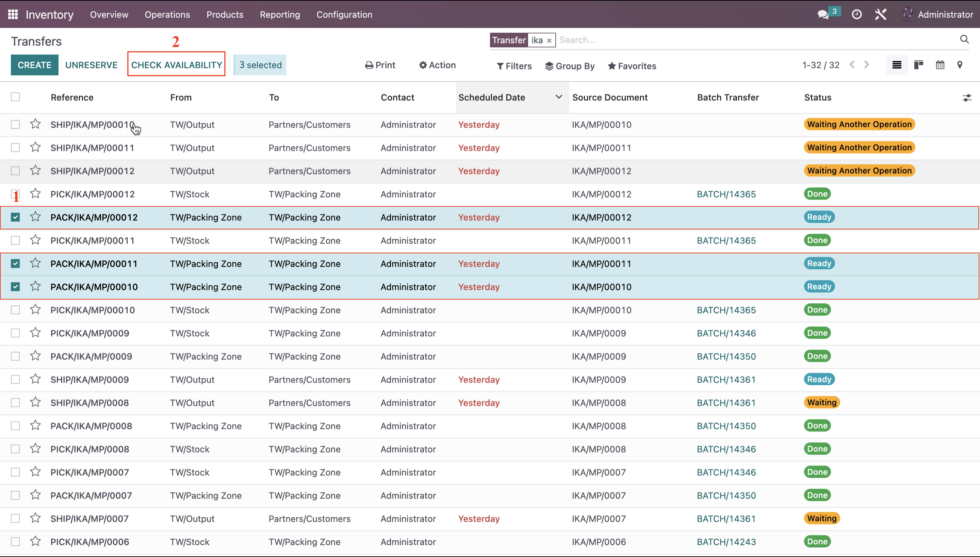This screenshot has height=557, width=980.
Task: Expand the Scheduled Date sort dropdown
Action: [x=559, y=97]
